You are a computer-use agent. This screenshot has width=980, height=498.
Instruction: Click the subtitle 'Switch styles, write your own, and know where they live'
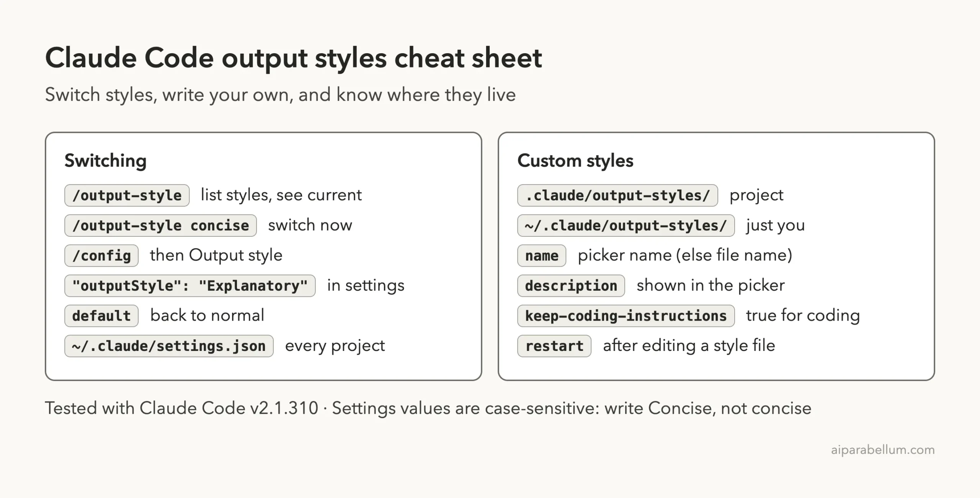280,95
